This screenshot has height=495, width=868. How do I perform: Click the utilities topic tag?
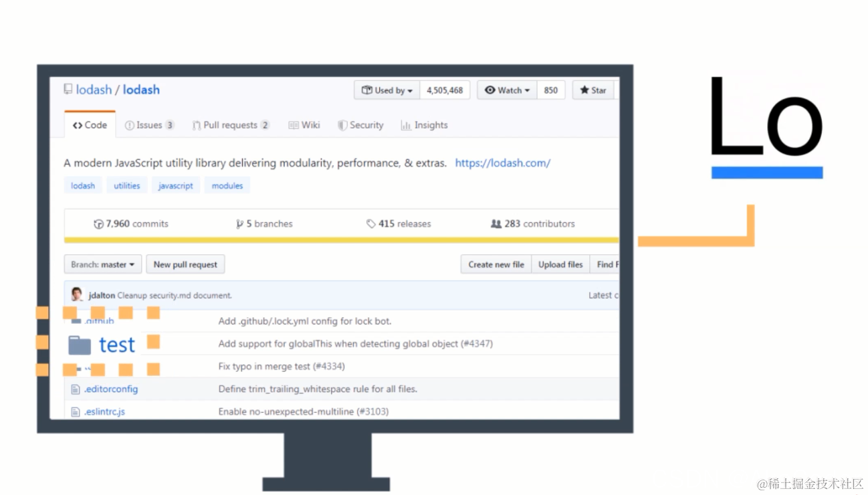127,186
